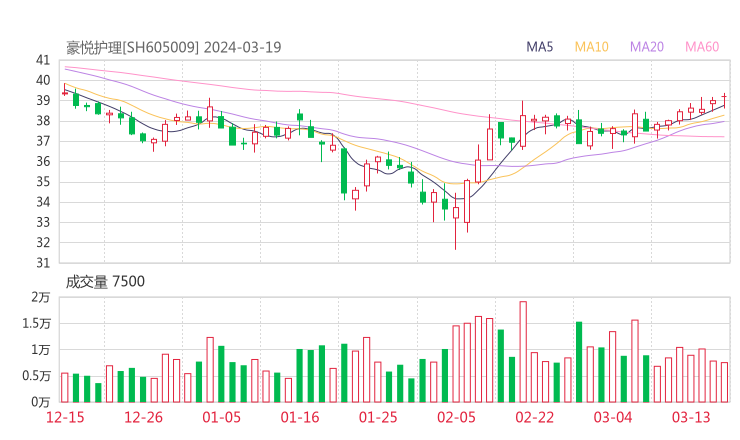Click the 03-04 date axis label
Screen dimensions: 740x440
tap(613, 417)
